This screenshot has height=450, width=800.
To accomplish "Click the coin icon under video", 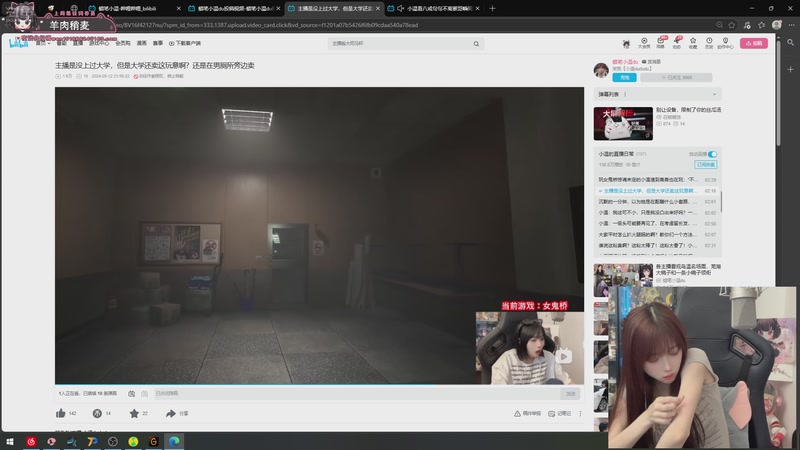I will (97, 413).
